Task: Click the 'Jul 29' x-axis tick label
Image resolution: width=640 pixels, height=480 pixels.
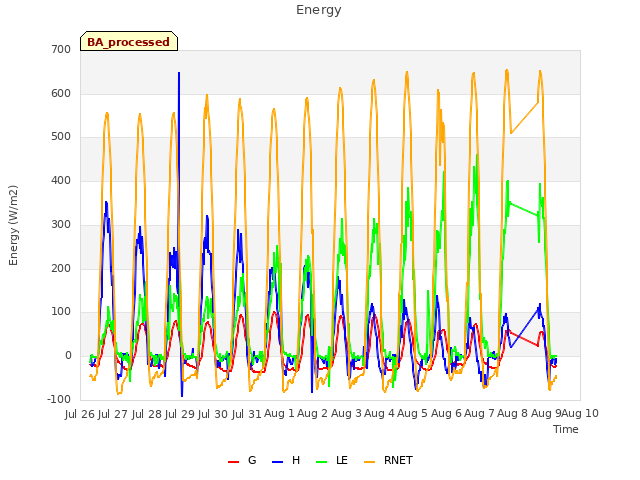Action: (180, 414)
